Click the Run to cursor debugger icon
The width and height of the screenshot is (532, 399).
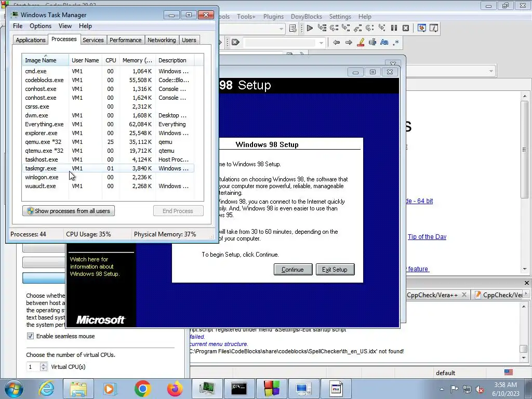322,28
